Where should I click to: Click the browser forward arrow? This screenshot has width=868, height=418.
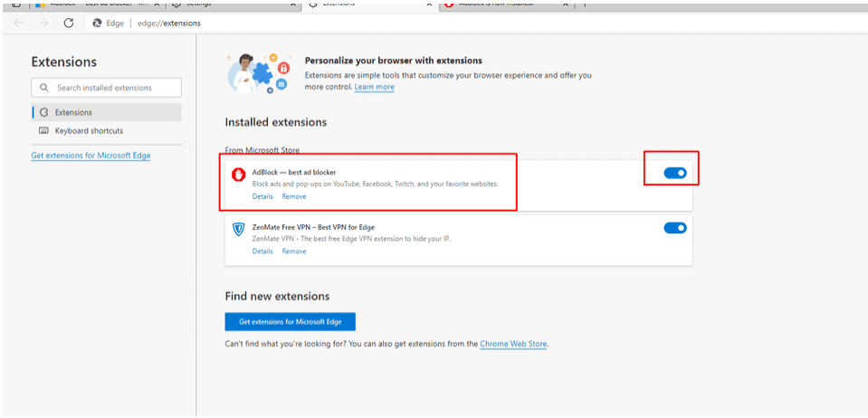(x=43, y=23)
